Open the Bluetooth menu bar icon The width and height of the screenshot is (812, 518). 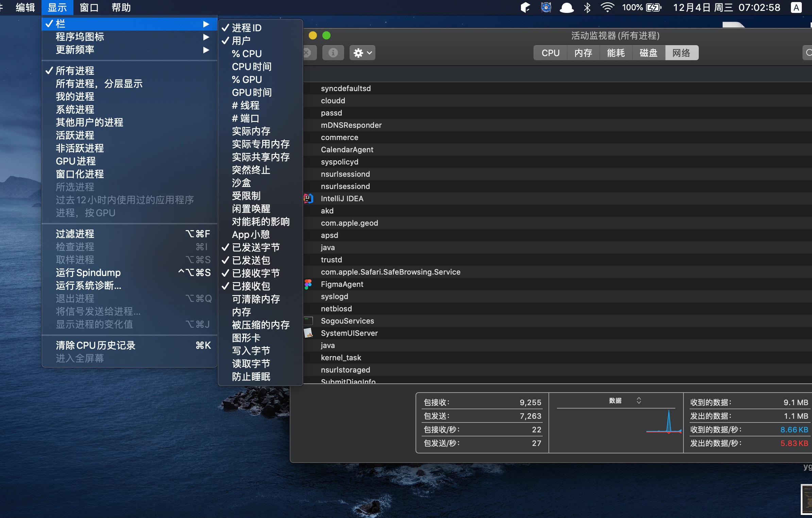click(587, 7)
